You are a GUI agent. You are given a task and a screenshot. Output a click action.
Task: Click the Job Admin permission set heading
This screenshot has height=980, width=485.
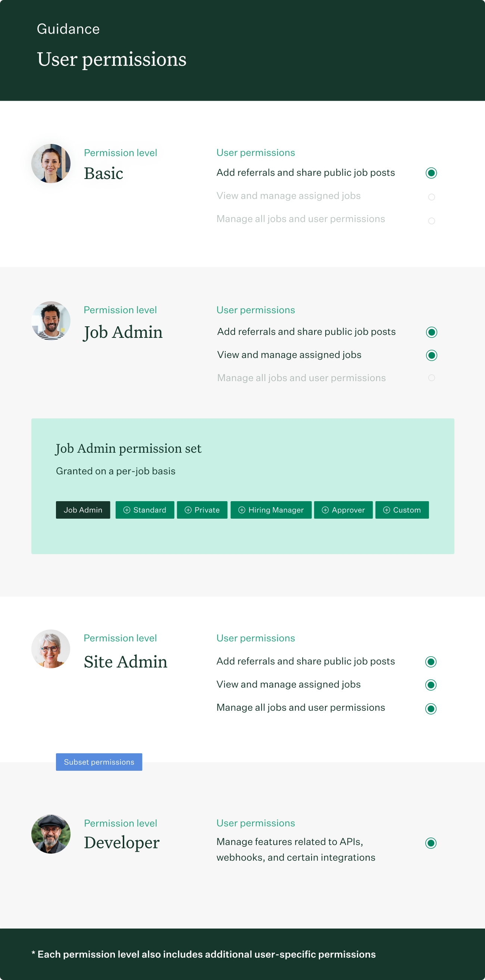pyautogui.click(x=128, y=449)
